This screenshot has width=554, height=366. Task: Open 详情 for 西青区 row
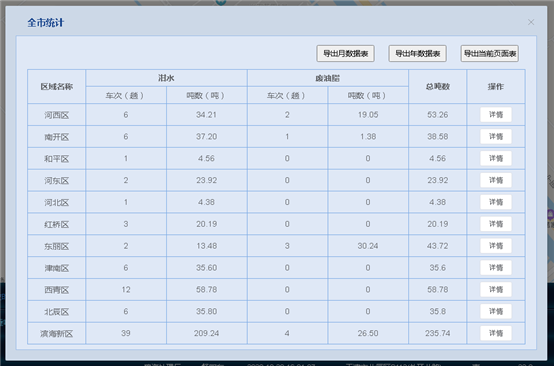(496, 290)
